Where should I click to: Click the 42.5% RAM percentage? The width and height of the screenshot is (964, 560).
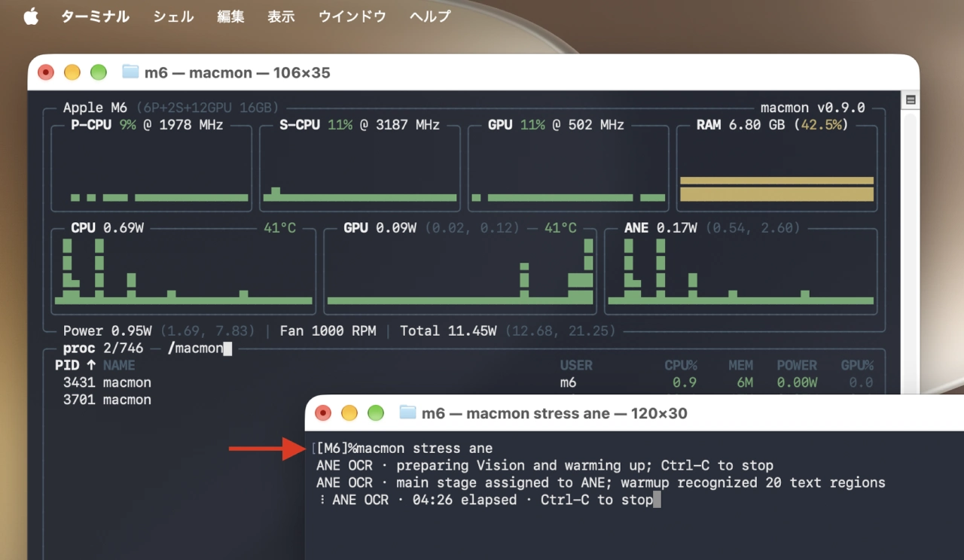coord(821,125)
